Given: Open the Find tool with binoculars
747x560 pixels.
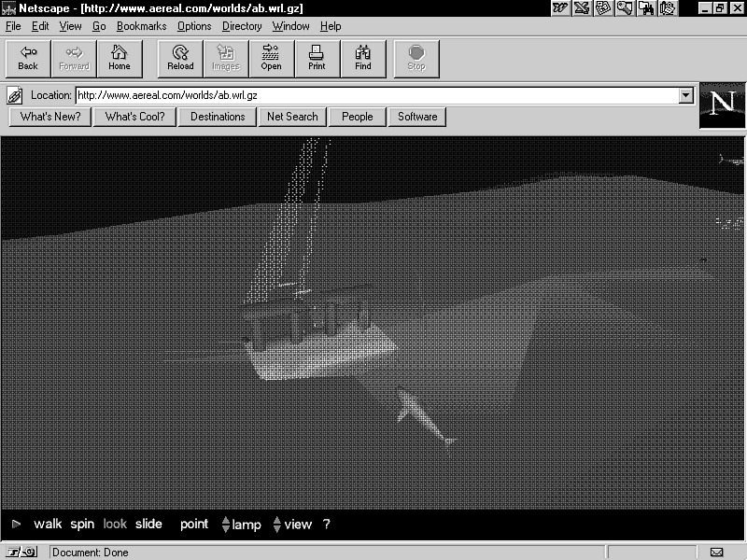Looking at the screenshot, I should [363, 58].
